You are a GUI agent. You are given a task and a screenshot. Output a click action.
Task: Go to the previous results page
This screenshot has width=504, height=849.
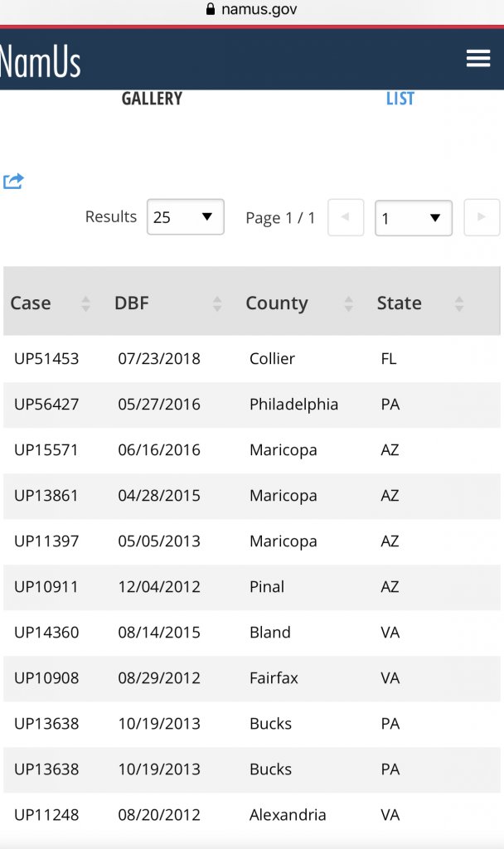pos(346,217)
